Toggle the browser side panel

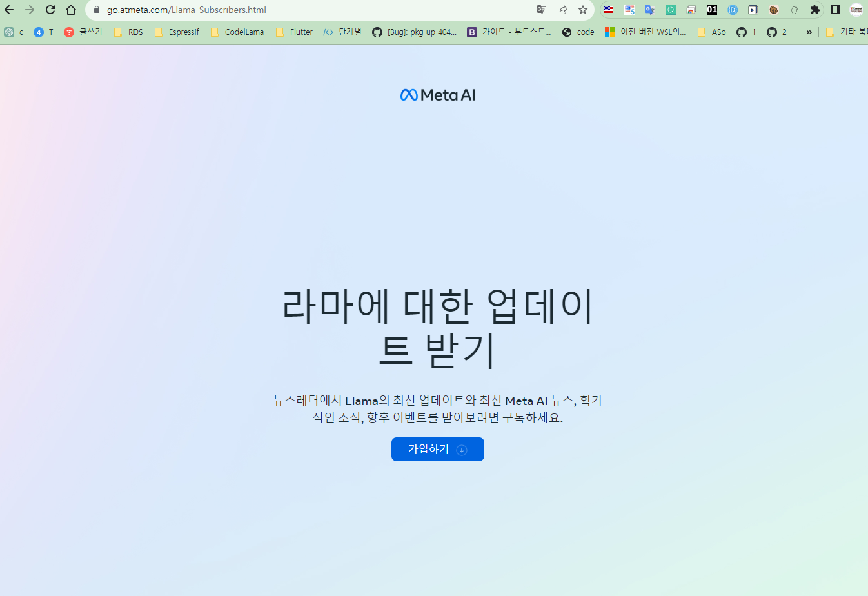[836, 10]
